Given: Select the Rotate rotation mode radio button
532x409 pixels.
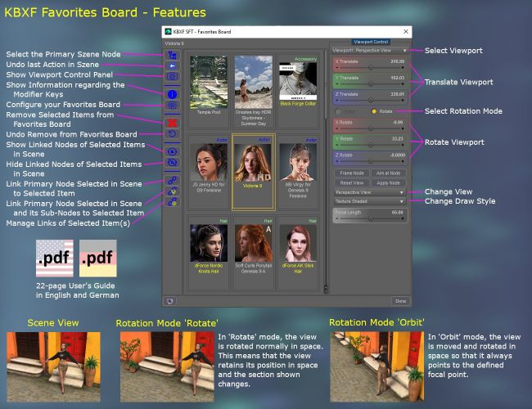Looking at the screenshot, I should (374, 110).
